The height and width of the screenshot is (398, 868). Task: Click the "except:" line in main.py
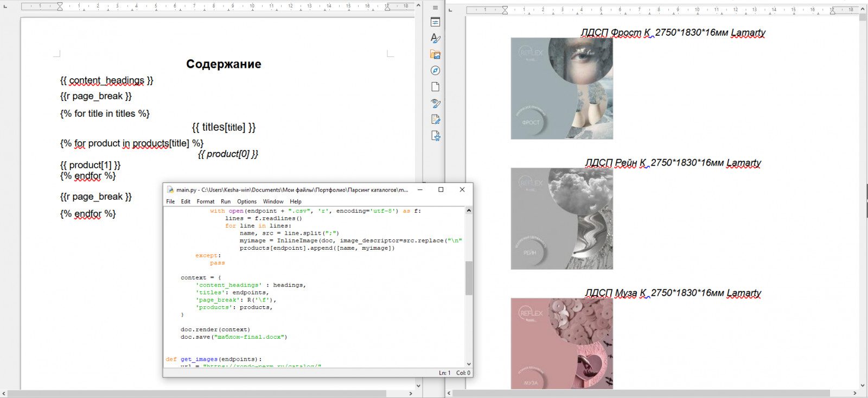pyautogui.click(x=208, y=256)
